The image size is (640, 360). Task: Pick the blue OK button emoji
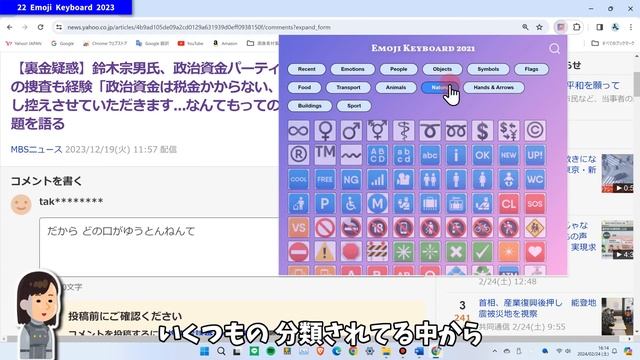482,155
